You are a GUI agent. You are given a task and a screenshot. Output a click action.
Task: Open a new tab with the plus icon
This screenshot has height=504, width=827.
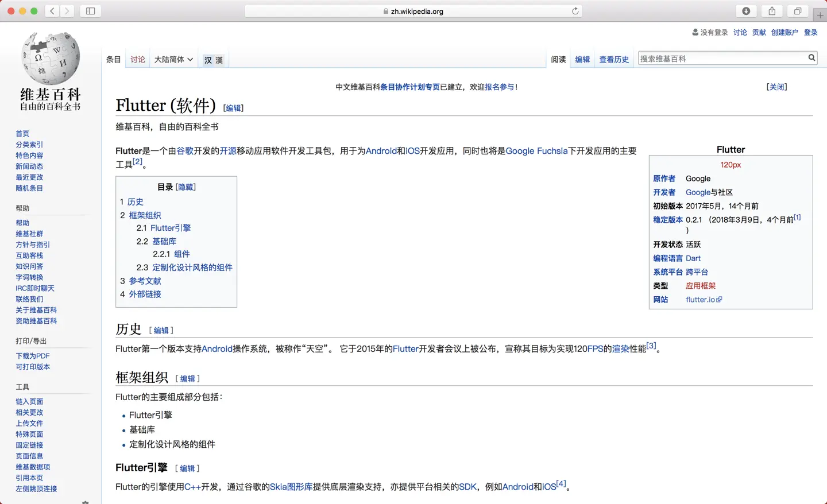pos(820,15)
